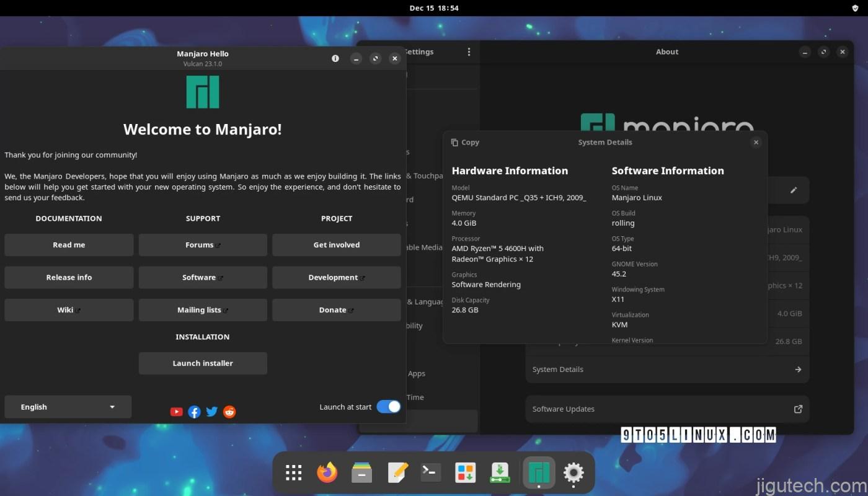
Task: Open the Wiki link button
Action: coord(69,310)
